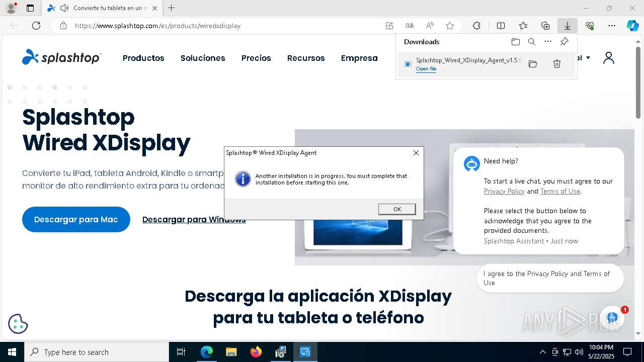644x362 pixels.
Task: View site information lock icon
Action: point(63,26)
